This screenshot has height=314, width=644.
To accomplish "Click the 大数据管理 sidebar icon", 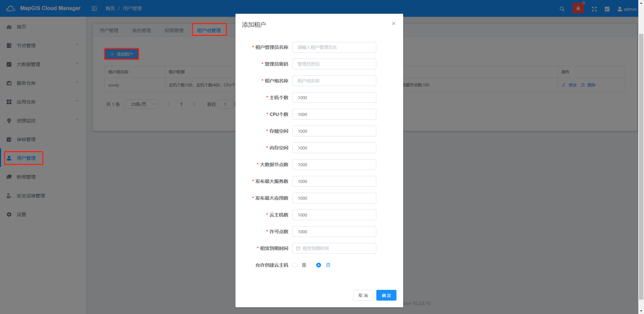I will pos(9,64).
